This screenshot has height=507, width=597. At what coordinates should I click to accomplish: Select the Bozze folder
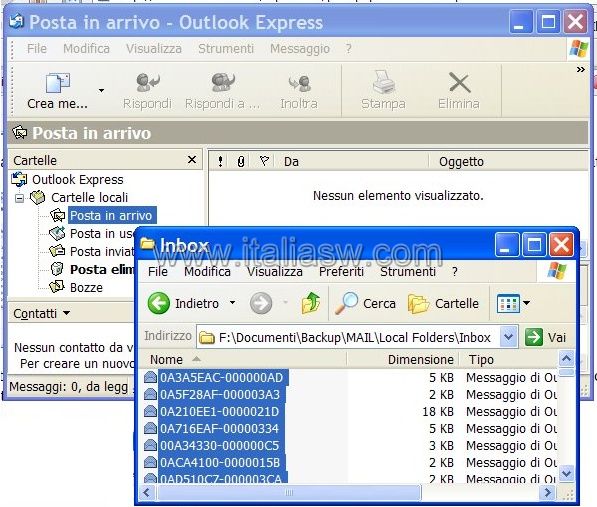[x=86, y=287]
